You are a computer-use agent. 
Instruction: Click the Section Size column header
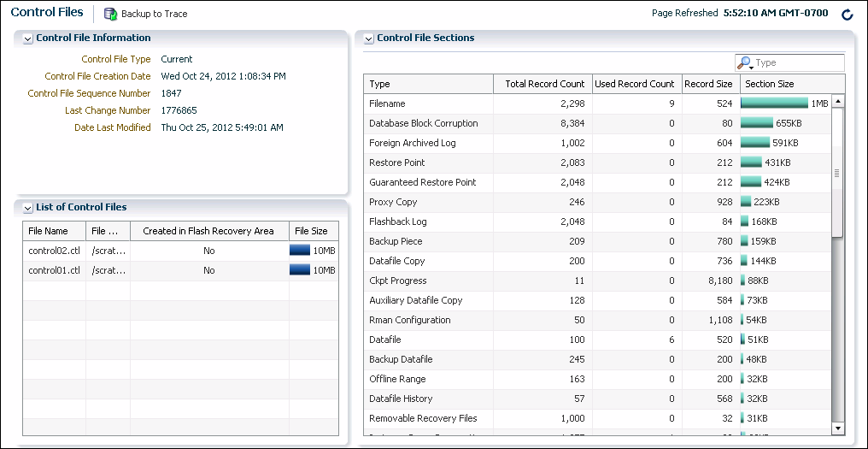(769, 84)
